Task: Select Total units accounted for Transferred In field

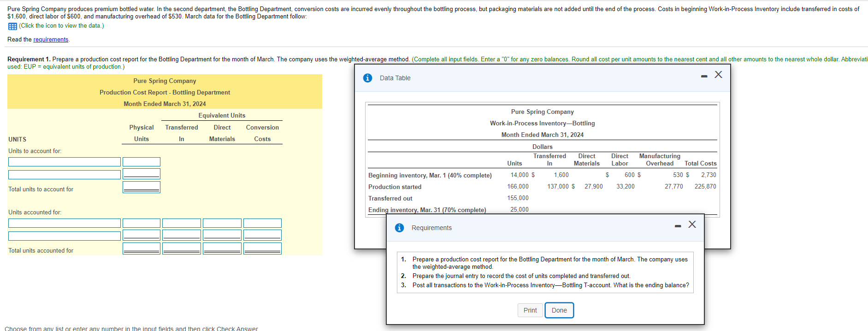Action: click(x=182, y=248)
